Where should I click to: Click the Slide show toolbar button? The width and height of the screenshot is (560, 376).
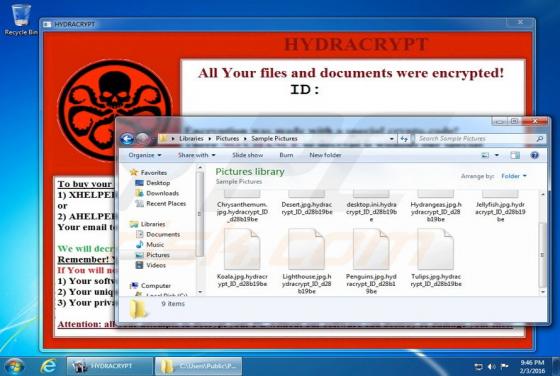248,155
